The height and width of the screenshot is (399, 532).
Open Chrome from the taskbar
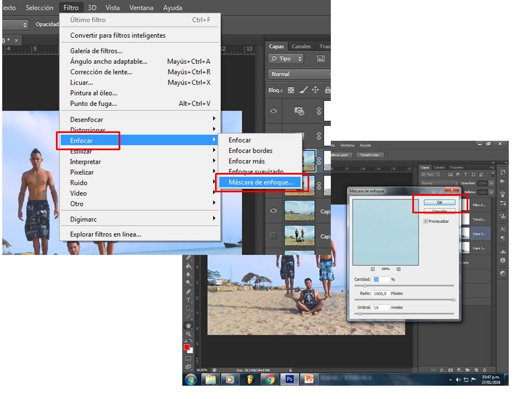270,379
